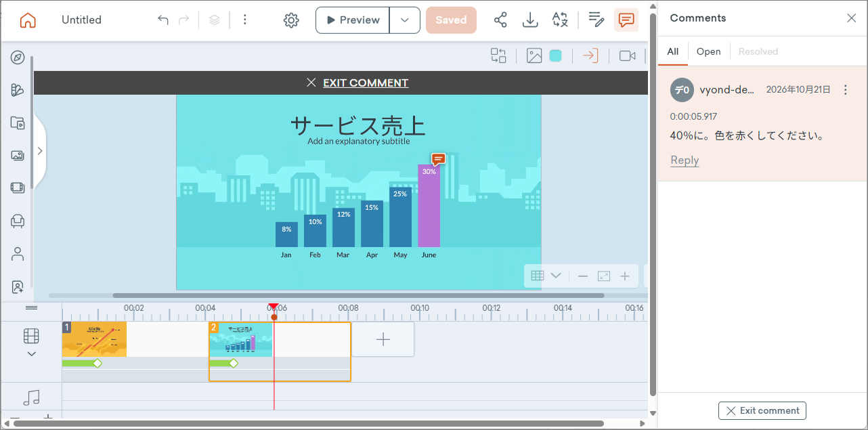
Task: Click the subtitle Add an explanatory subtitle
Action: (358, 141)
